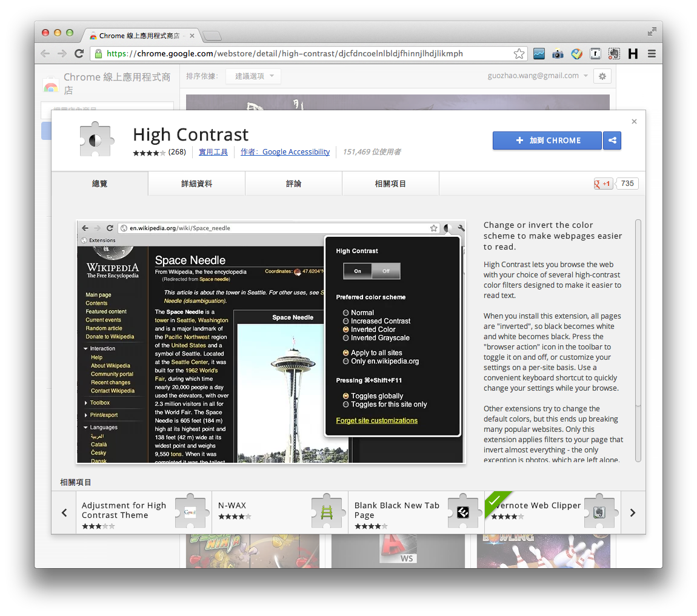Image resolution: width=697 pixels, height=616 pixels.
Task: Click Adjustment for High Contrast Theme icon
Action: click(x=191, y=512)
